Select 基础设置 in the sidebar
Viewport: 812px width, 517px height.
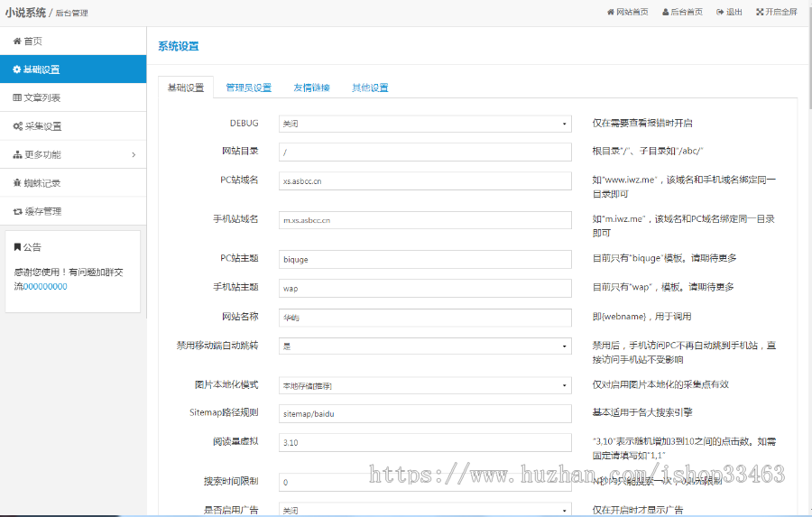(x=73, y=69)
